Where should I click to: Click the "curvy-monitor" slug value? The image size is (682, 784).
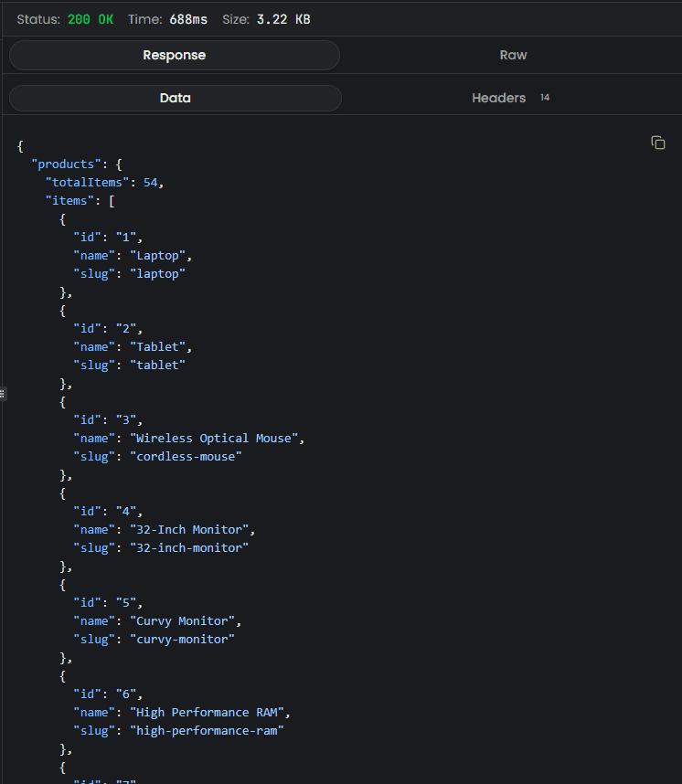[x=182, y=640]
